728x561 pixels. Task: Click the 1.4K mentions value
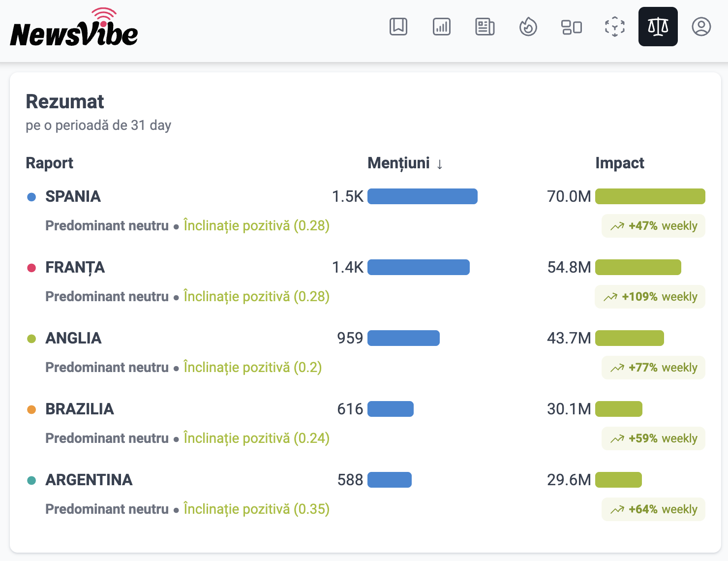point(348,267)
